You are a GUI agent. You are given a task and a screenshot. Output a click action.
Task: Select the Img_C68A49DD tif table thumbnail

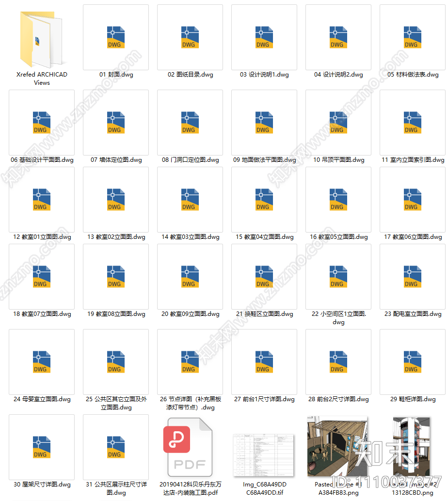[263, 455]
